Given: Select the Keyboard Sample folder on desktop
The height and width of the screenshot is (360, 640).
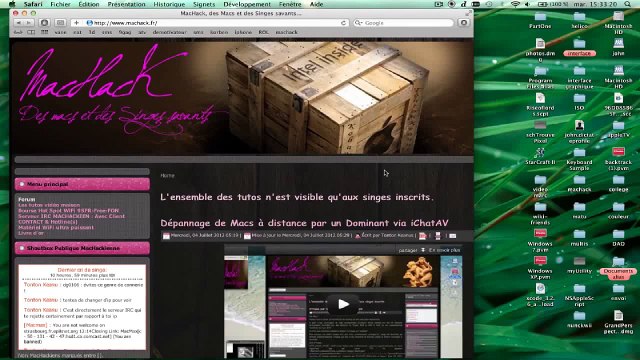Looking at the screenshot, I should [x=579, y=159].
